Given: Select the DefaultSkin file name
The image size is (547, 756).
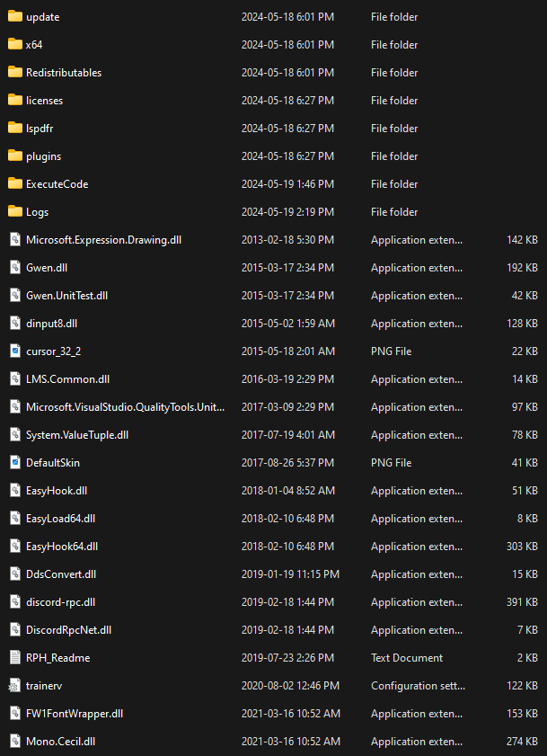Looking at the screenshot, I should (53, 463).
